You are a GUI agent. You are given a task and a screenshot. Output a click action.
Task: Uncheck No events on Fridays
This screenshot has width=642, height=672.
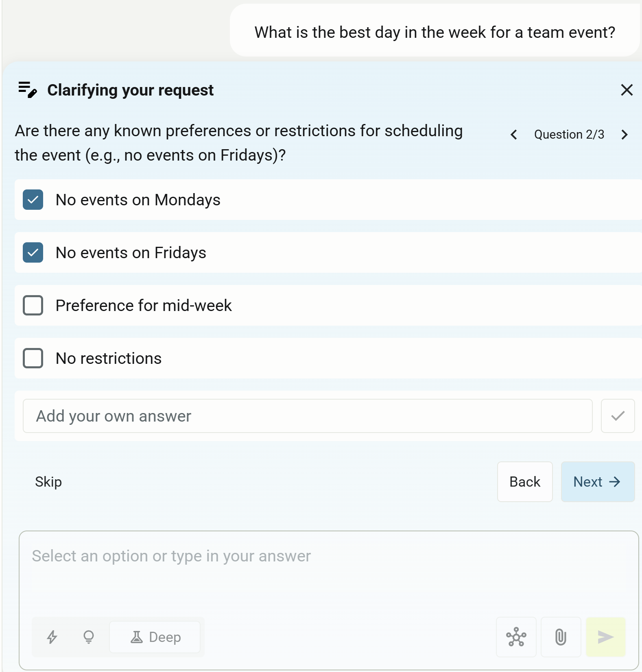(33, 252)
